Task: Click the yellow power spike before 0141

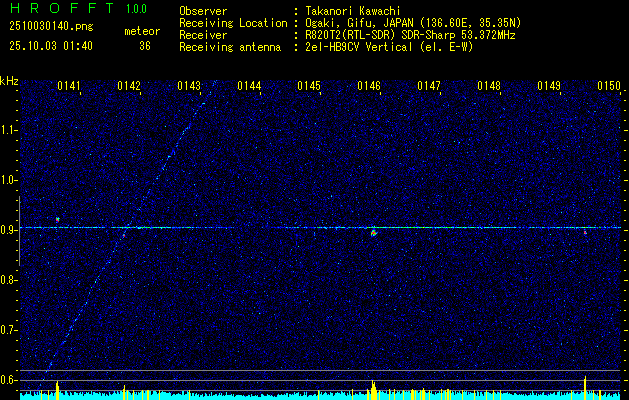Action: (x=57, y=390)
